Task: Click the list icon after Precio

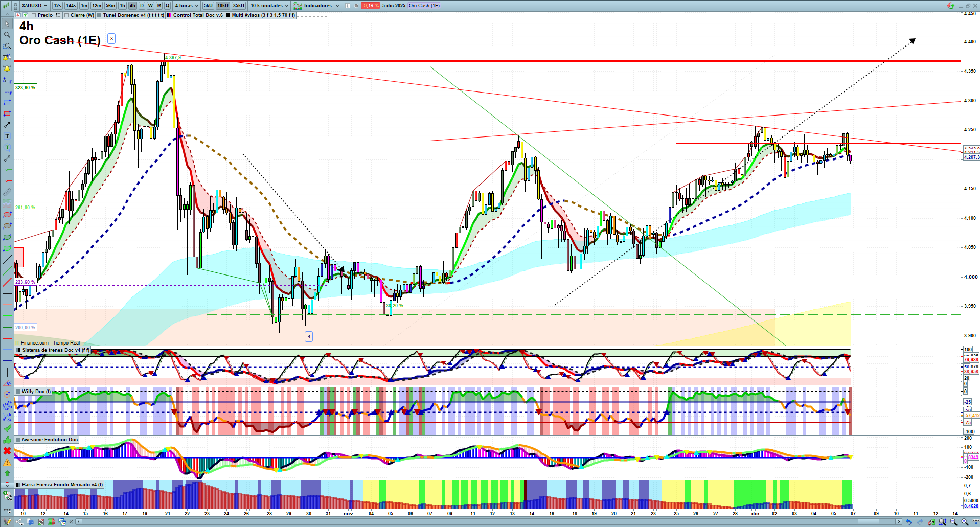Action: pos(58,15)
